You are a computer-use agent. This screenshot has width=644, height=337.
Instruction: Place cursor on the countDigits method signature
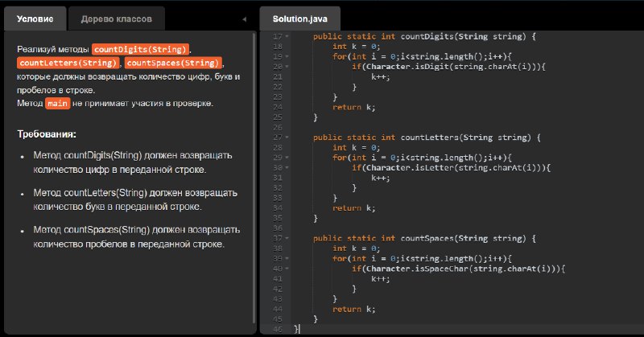click(x=424, y=36)
